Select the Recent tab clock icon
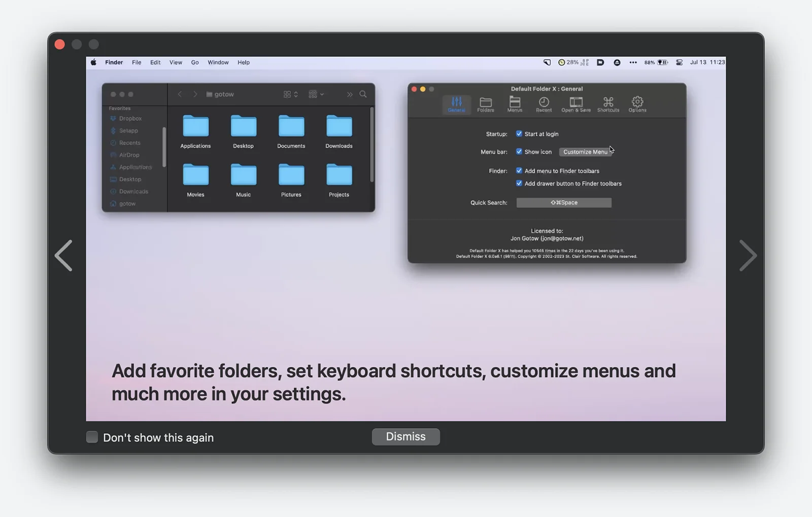Screen dimensions: 812x517 (x=544, y=104)
